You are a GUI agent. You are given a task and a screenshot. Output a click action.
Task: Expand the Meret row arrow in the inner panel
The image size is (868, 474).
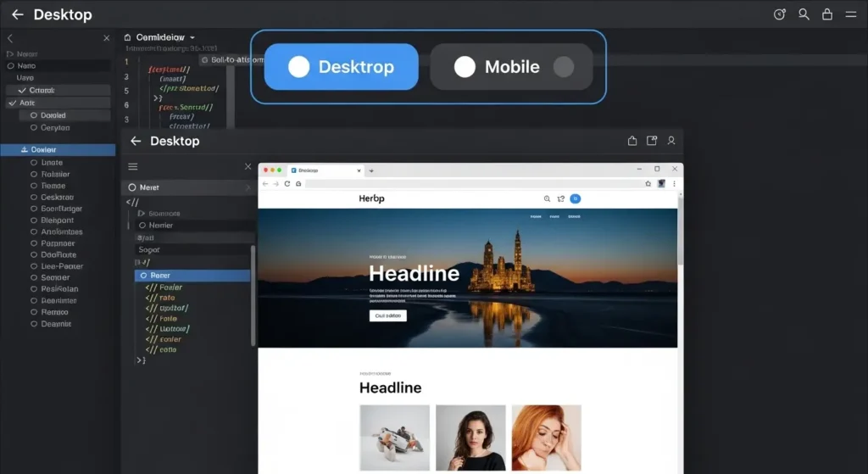tap(247, 187)
